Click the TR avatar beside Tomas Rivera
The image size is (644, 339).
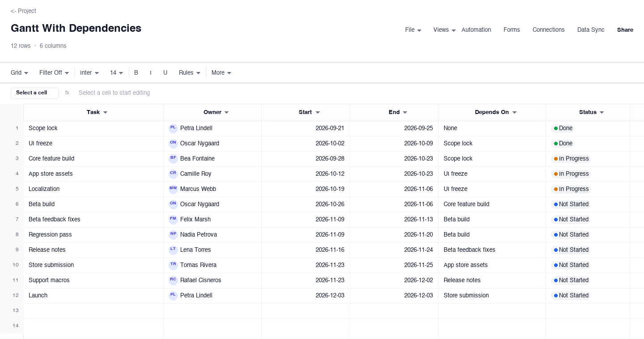(173, 265)
